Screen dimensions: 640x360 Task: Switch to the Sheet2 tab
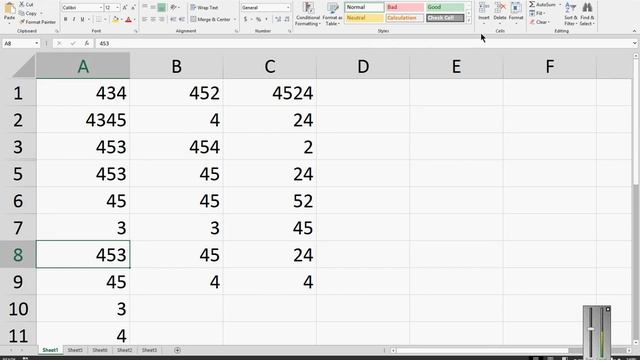tap(124, 350)
